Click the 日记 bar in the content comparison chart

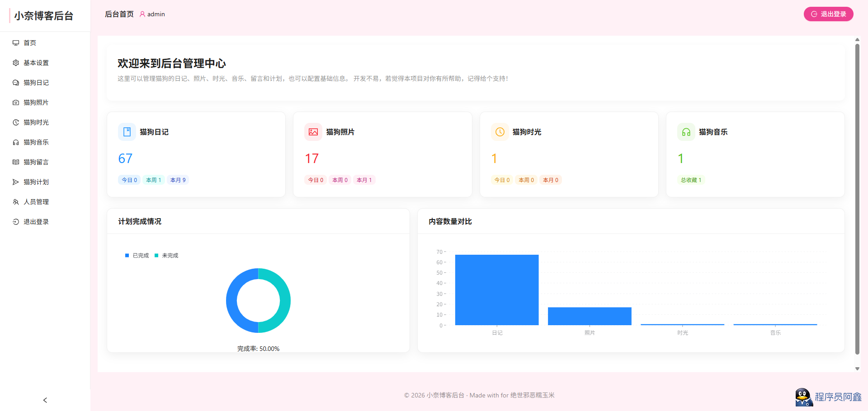(496, 290)
